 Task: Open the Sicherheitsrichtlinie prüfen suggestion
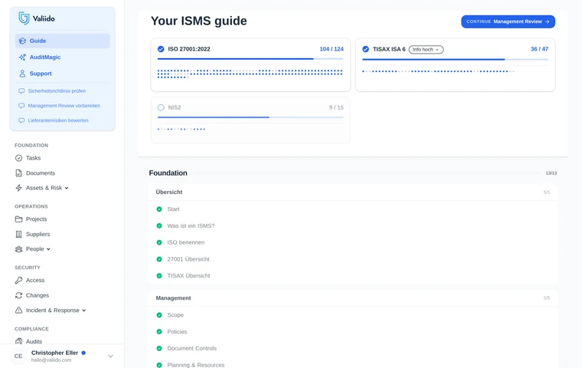click(57, 91)
